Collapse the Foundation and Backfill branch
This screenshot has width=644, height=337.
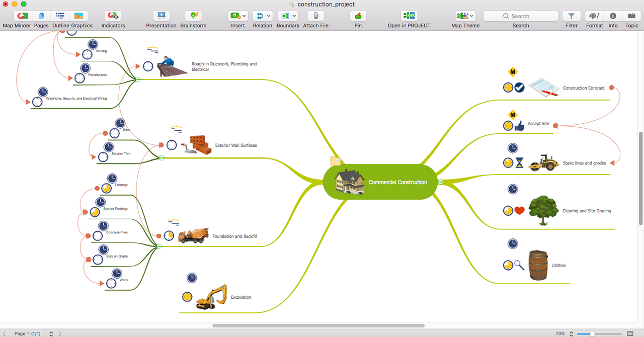coord(159,246)
